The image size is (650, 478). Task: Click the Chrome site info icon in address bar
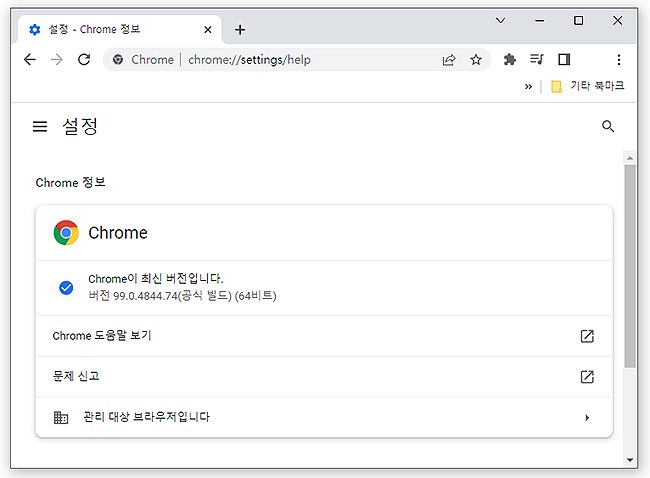point(118,60)
